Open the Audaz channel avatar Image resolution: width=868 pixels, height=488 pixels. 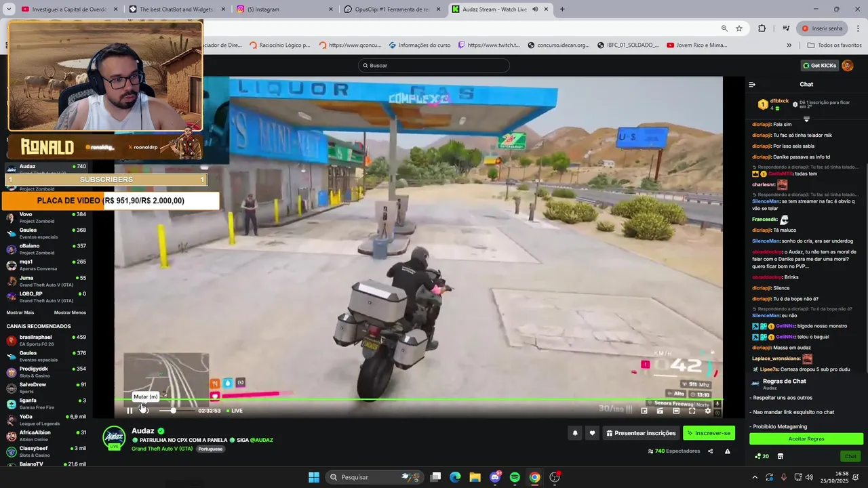(114, 438)
